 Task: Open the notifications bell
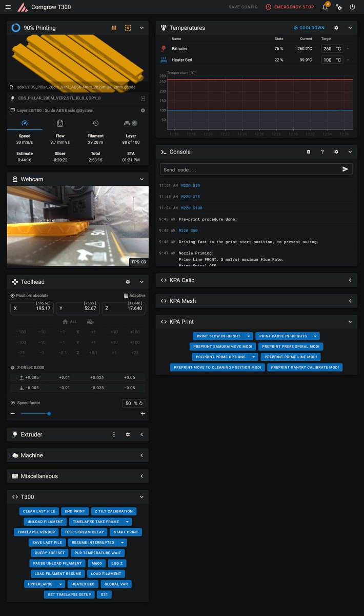point(325,7)
